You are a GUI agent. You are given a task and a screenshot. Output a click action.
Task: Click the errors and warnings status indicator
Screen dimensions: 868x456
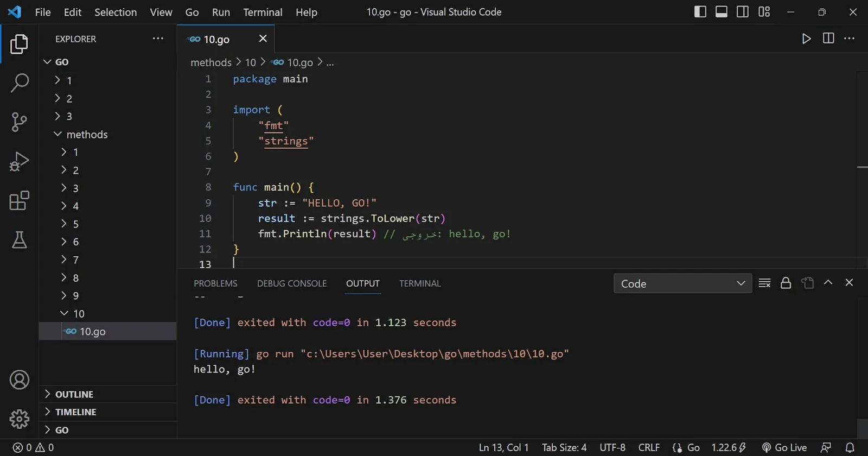pyautogui.click(x=34, y=448)
